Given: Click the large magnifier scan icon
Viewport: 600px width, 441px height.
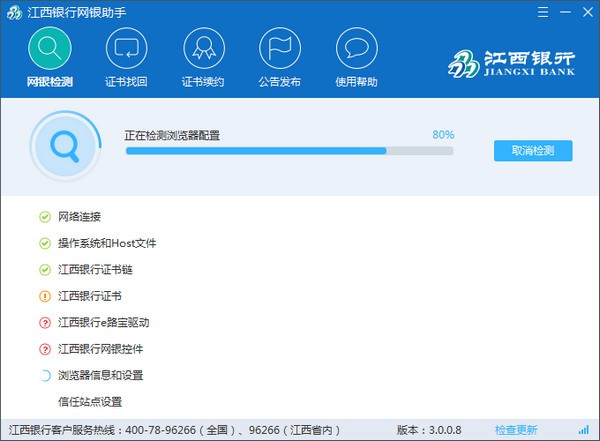Looking at the screenshot, I should pyautogui.click(x=64, y=146).
